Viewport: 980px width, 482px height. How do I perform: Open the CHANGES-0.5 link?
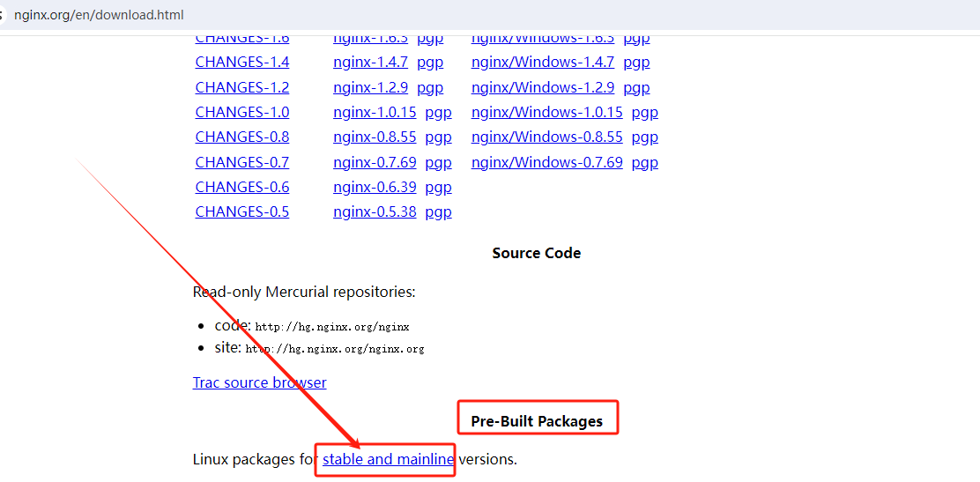pos(242,212)
